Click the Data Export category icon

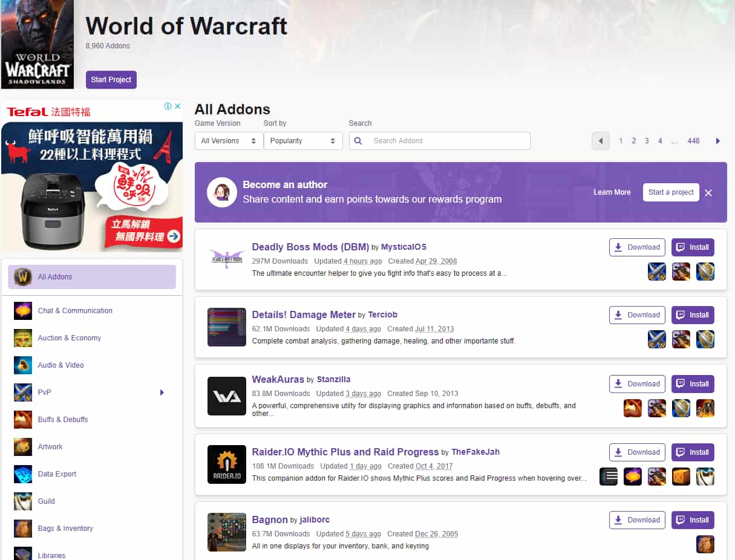click(x=23, y=474)
